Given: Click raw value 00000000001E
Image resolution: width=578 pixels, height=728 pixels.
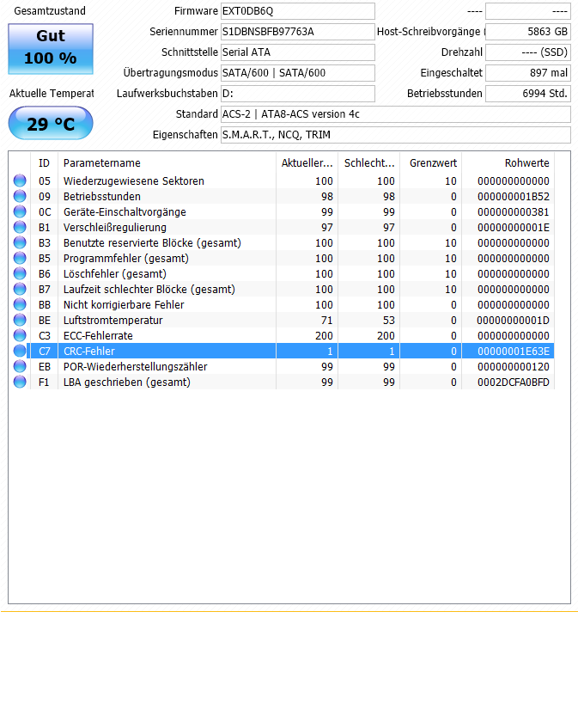Looking at the screenshot, I should (514, 227).
